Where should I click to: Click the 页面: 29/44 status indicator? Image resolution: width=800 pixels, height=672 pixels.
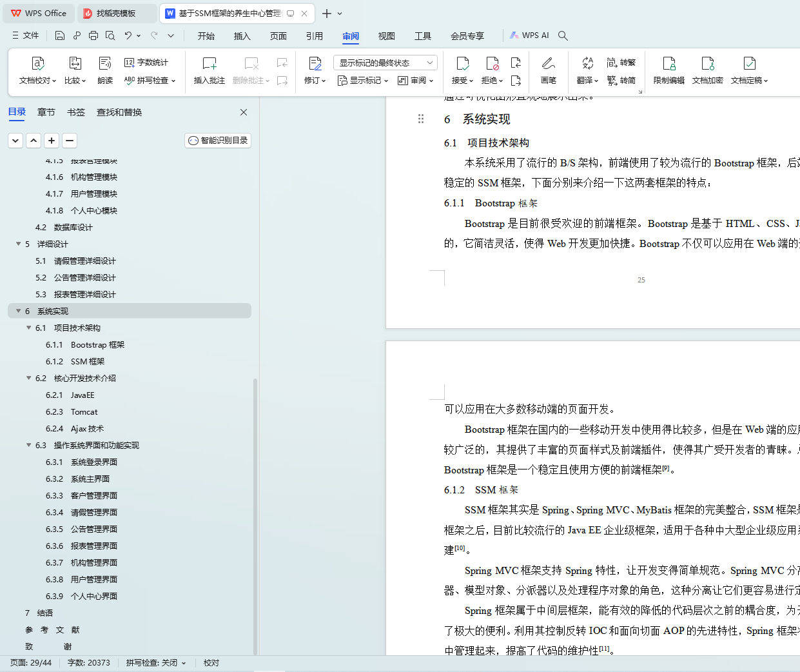coord(31,663)
